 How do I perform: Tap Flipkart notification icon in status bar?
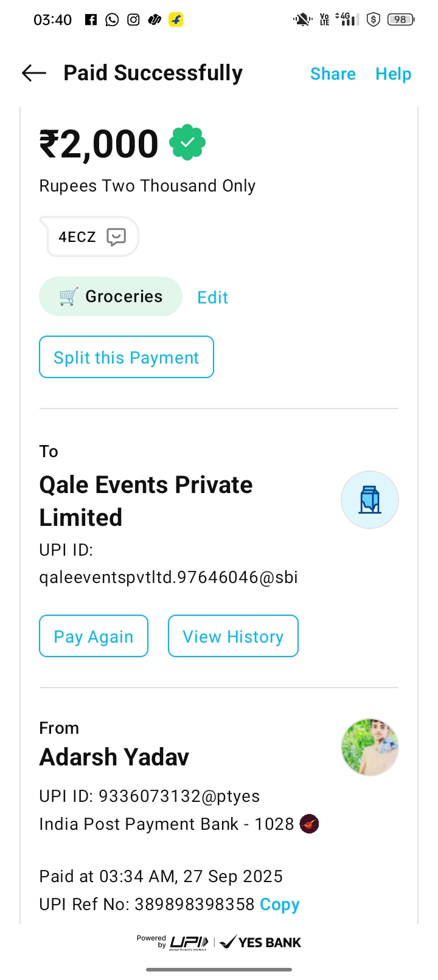coord(176,20)
